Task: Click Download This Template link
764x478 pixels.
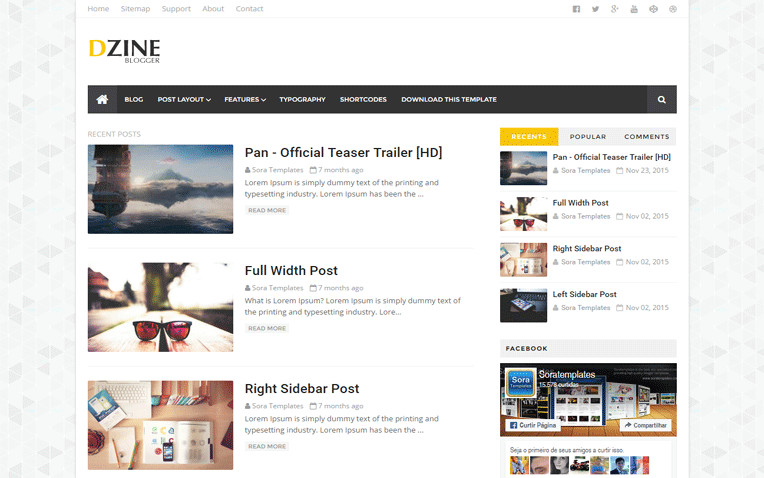Action: (x=449, y=99)
